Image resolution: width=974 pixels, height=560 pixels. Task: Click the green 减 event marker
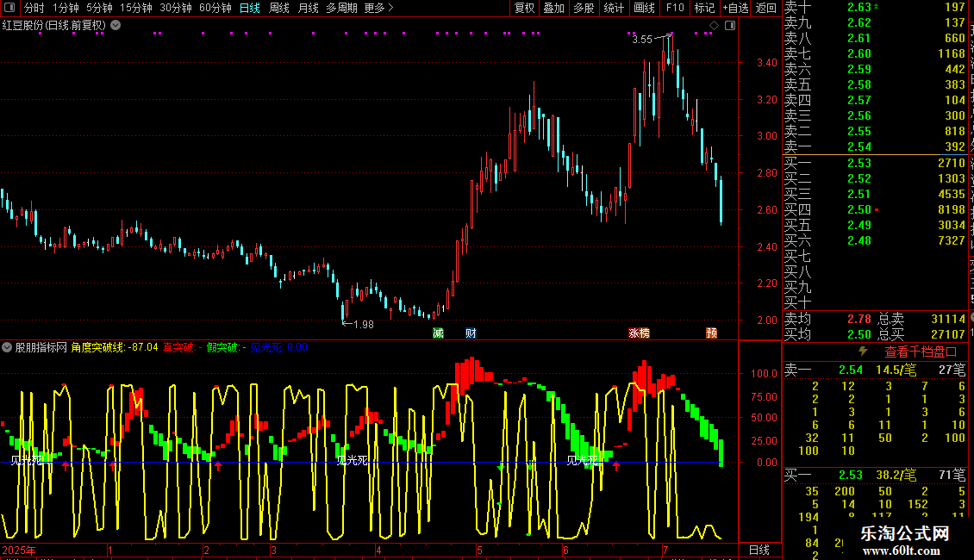[438, 333]
